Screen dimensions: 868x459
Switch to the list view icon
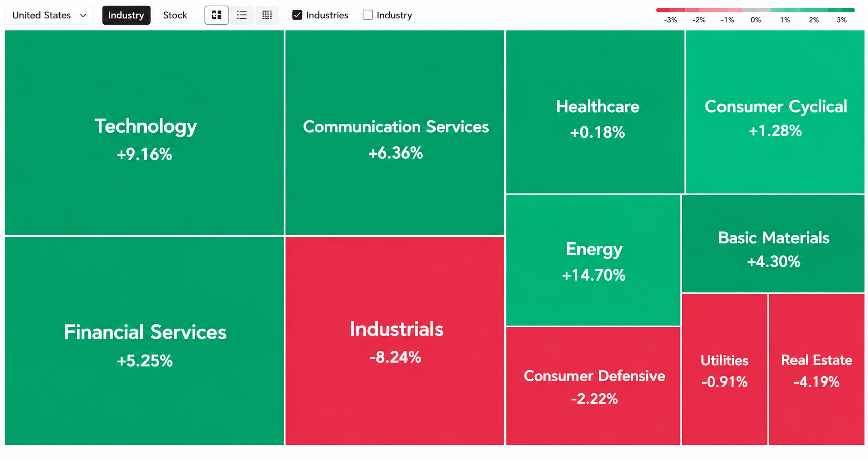pyautogui.click(x=242, y=15)
